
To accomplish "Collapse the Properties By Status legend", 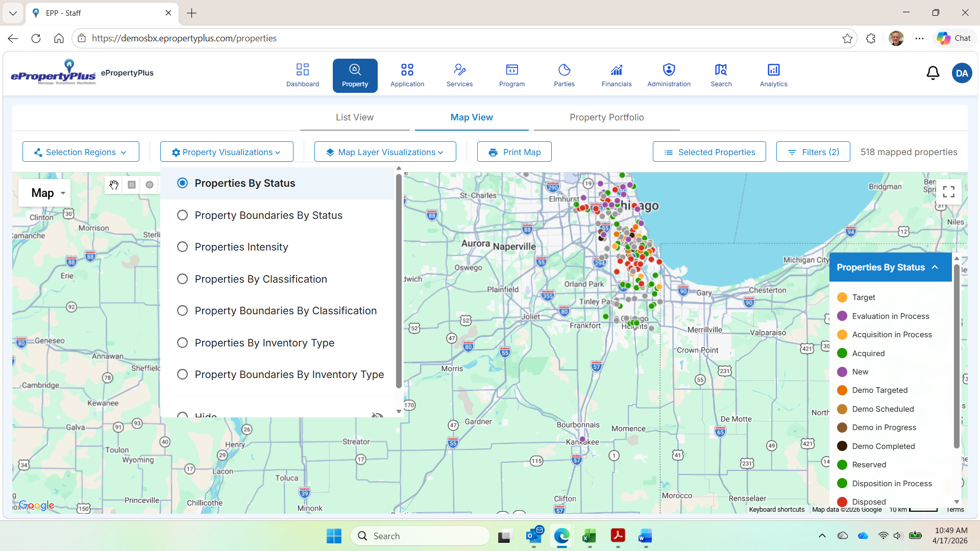I will (935, 267).
